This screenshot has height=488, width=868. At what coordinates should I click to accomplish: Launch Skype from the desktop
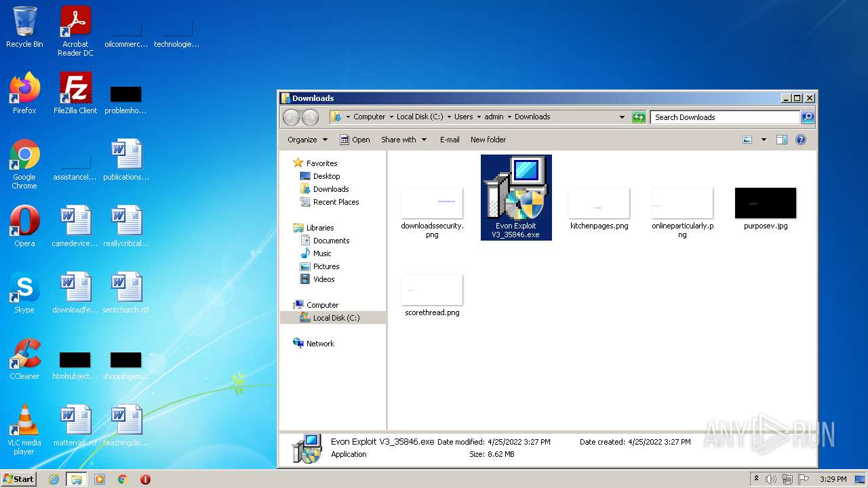[24, 293]
